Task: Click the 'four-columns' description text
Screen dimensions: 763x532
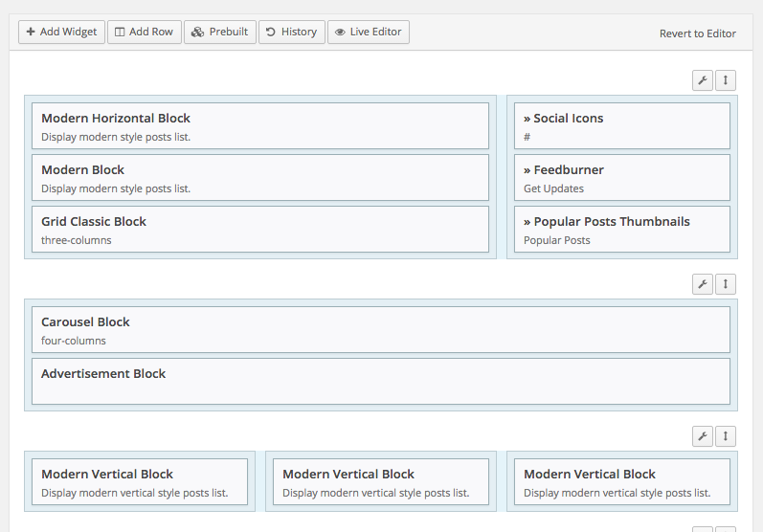Action: pos(74,341)
